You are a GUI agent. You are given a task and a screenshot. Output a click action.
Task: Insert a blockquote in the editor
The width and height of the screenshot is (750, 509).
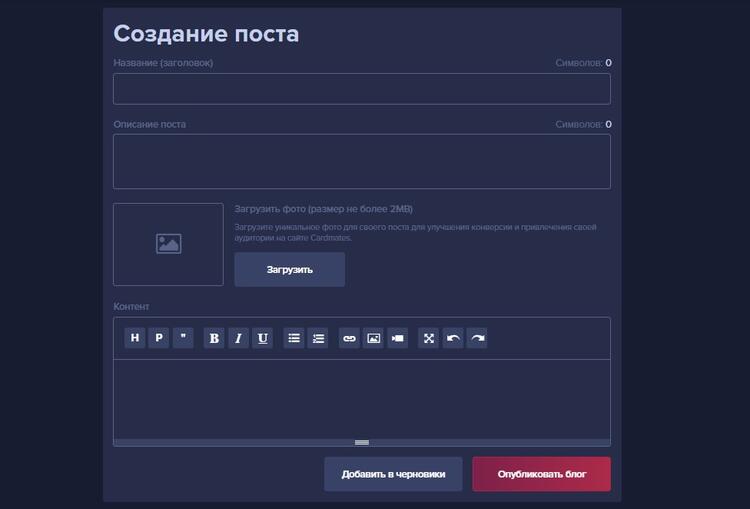click(183, 338)
